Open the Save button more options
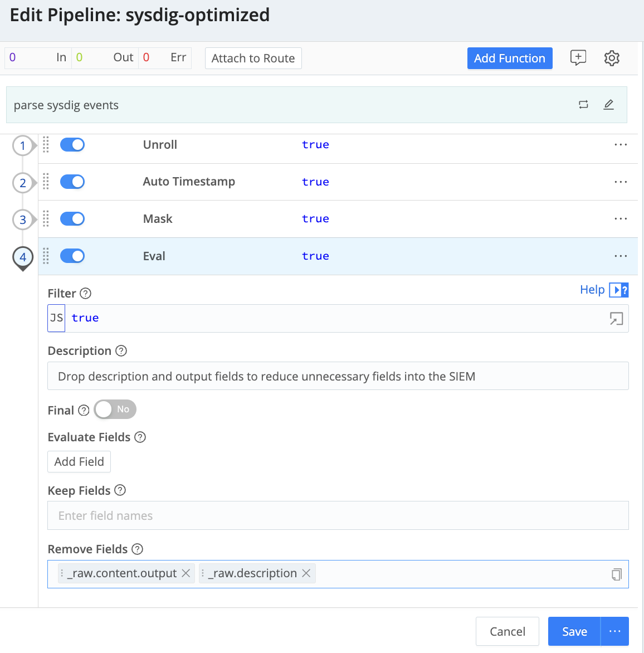Image resolution: width=644 pixels, height=653 pixels. point(615,631)
